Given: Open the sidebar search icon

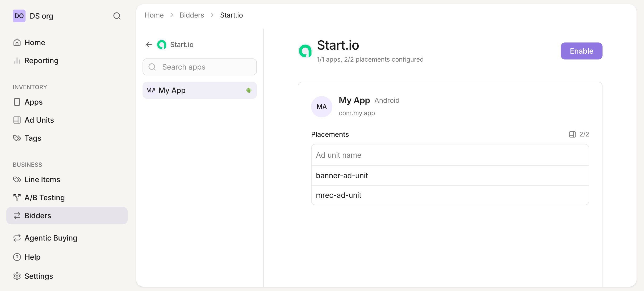Looking at the screenshot, I should pos(117,16).
